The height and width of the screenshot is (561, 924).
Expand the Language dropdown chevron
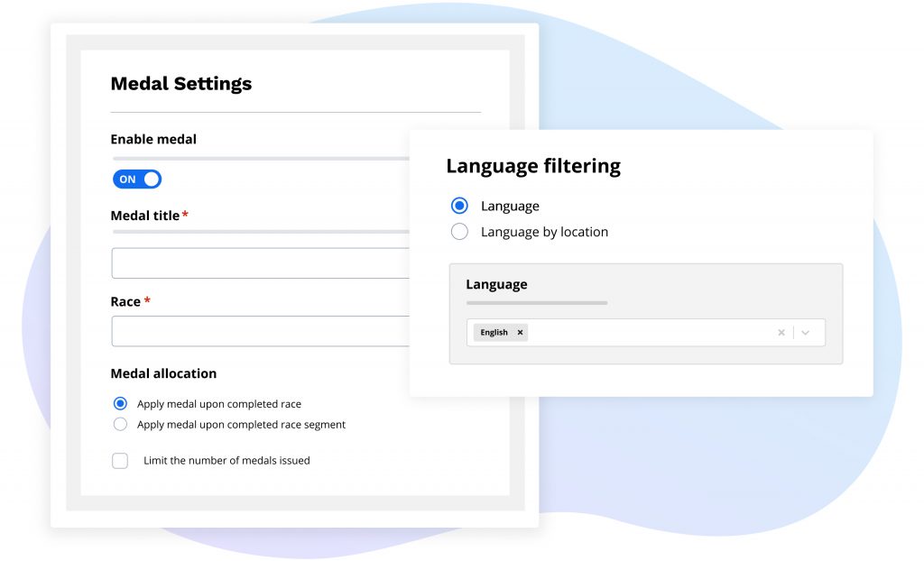point(806,333)
